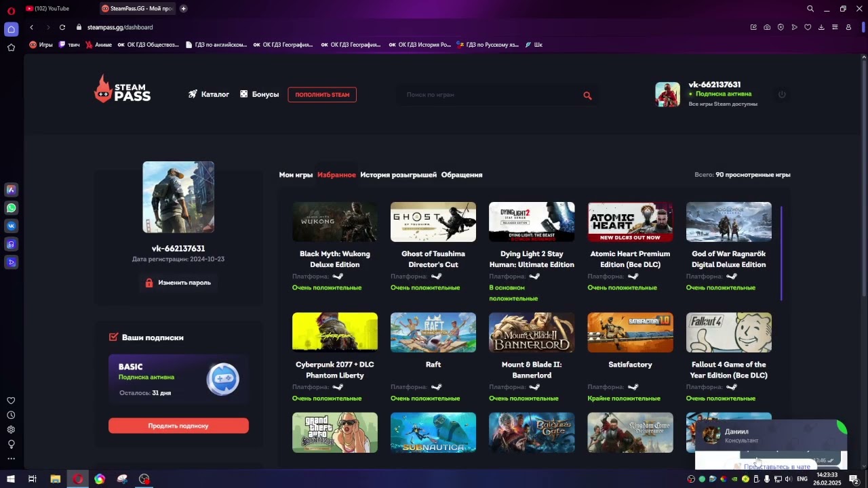This screenshot has height=488, width=868.
Task: Reload the page with refresh icon
Action: 62,27
